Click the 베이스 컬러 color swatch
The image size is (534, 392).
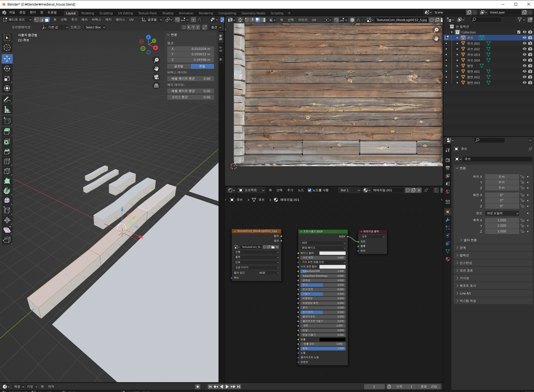(x=332, y=253)
